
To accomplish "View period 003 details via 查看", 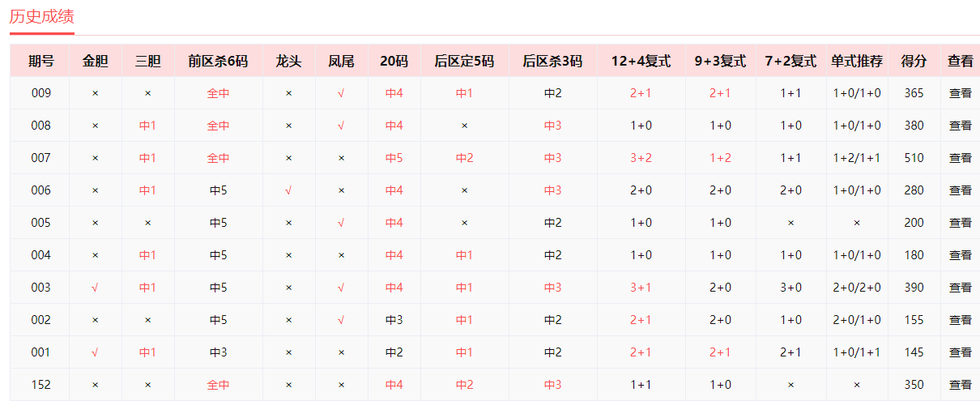I will coord(960,288).
